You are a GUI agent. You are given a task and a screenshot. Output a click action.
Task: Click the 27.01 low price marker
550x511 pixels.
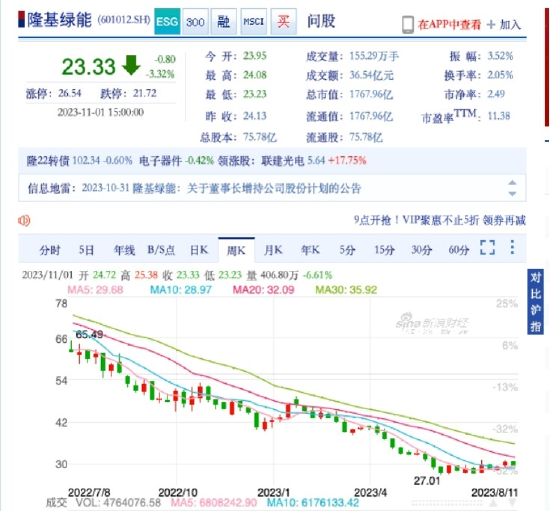click(427, 480)
